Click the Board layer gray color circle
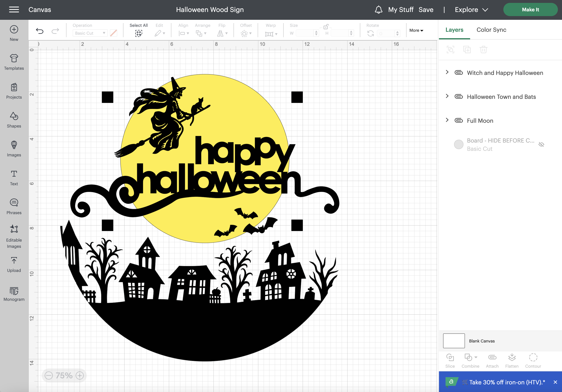 click(x=459, y=144)
